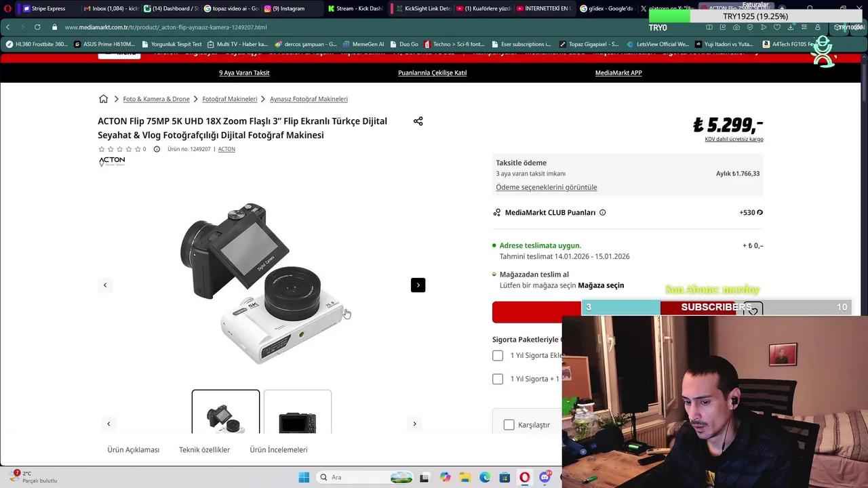868x488 pixels.
Task: Switch to the topaz video ai tab
Action: [231, 8]
